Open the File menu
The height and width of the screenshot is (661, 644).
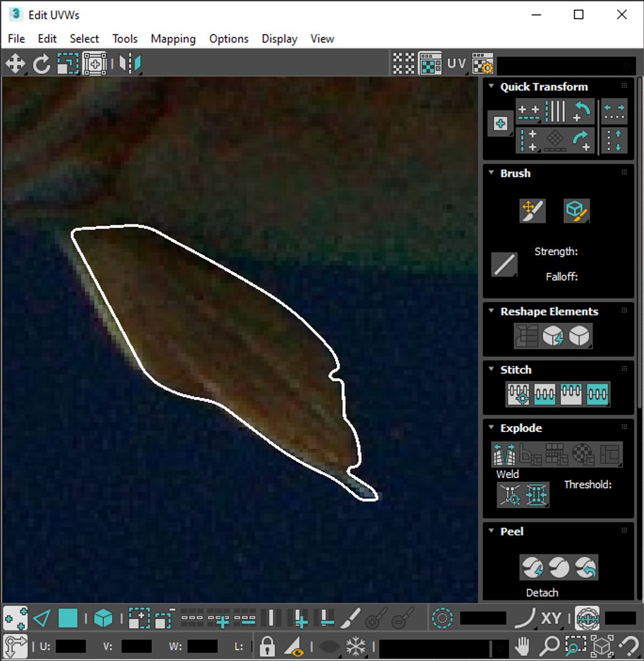coord(17,39)
